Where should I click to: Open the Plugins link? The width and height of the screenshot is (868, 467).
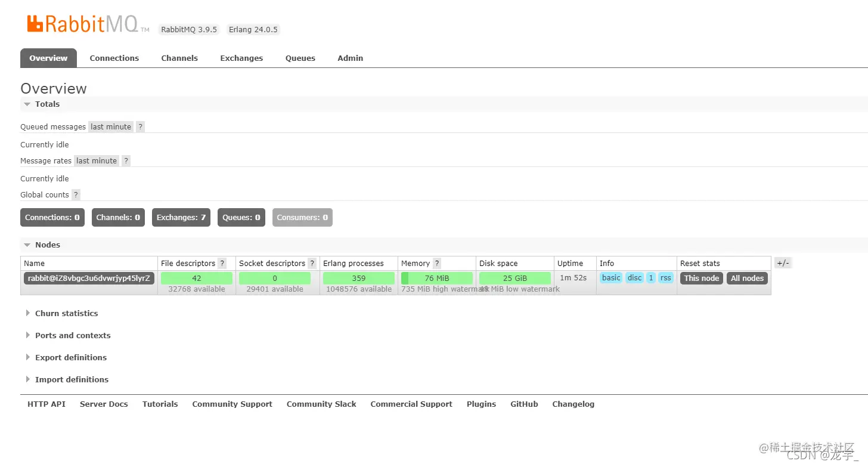[481, 404]
